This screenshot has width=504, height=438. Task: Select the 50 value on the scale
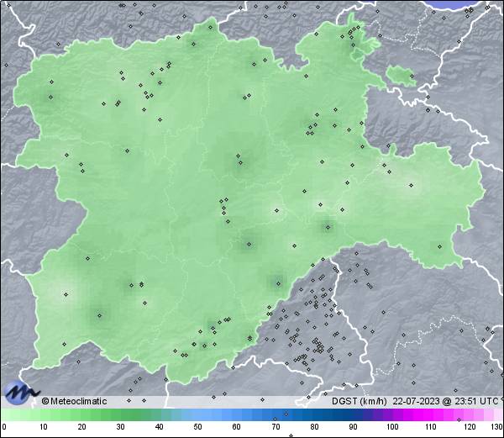[197, 427]
